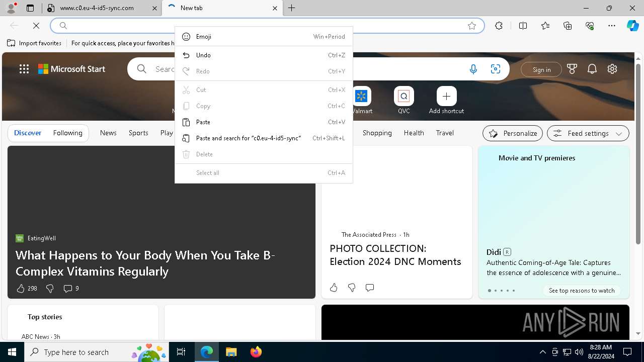The width and height of the screenshot is (644, 362).
Task: Expand the Feed settings dropdown
Action: point(588,133)
